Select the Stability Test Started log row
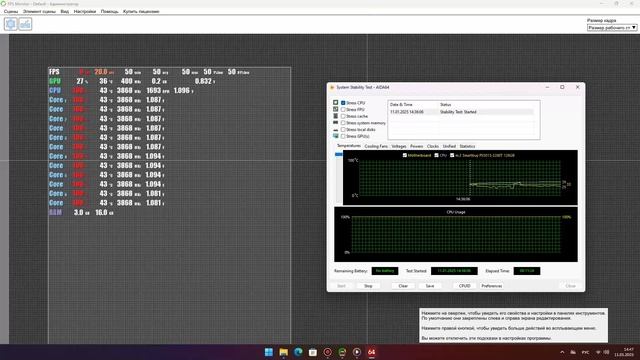The width and height of the screenshot is (640, 360). pos(461,112)
